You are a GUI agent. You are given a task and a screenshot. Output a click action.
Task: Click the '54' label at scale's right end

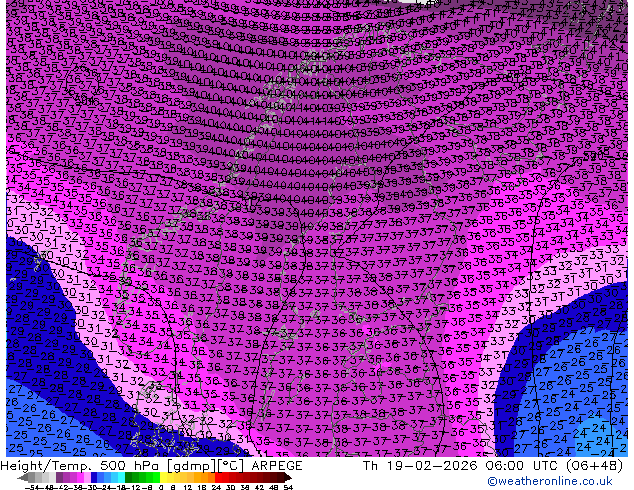(288, 488)
